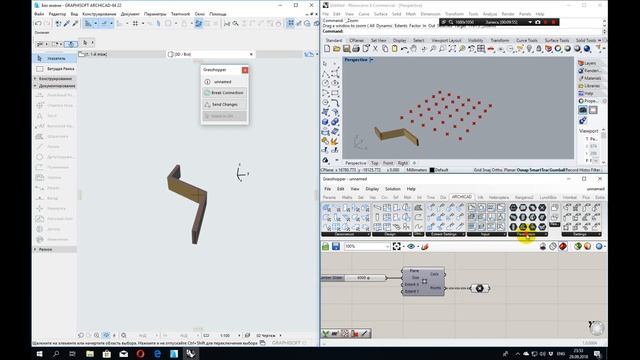Select the Marquee tool in ARCHICAD toolbox

tap(55, 69)
